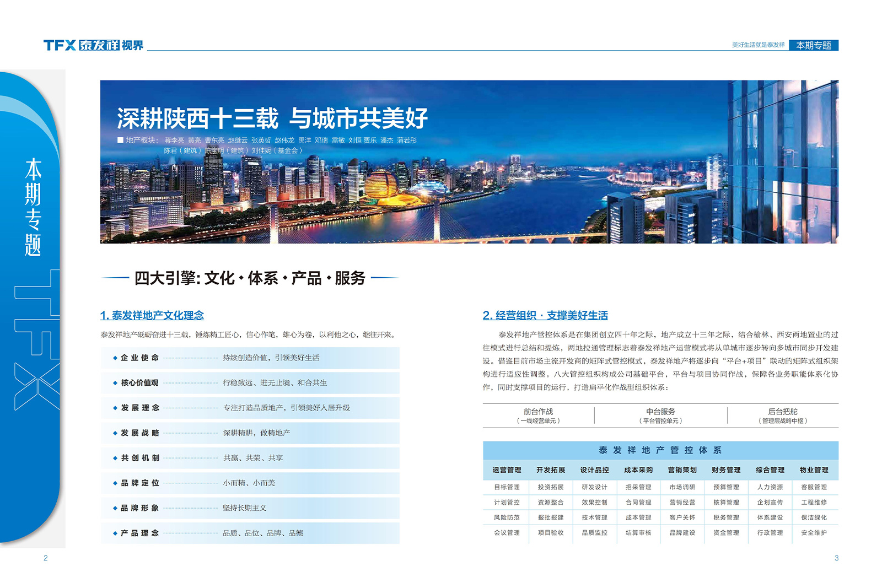Screen dimensions: 882x588
Task: Click the 营销策划 column header
Action: point(682,470)
